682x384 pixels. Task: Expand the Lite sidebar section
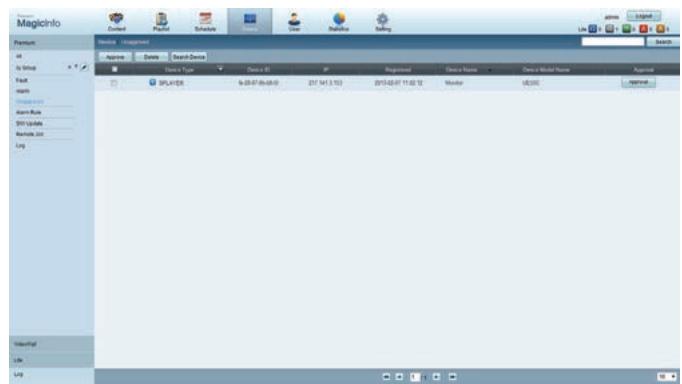(x=51, y=360)
